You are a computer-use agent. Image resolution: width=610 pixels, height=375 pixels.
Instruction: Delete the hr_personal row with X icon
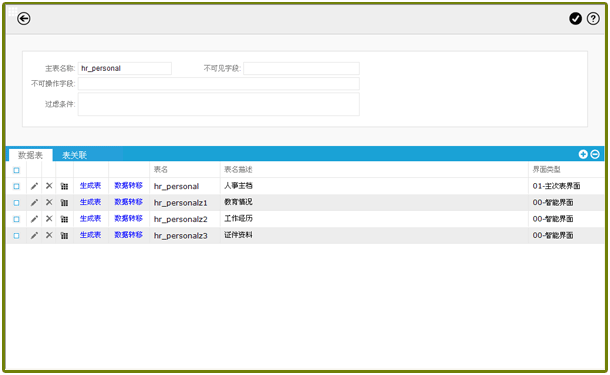[x=49, y=186]
